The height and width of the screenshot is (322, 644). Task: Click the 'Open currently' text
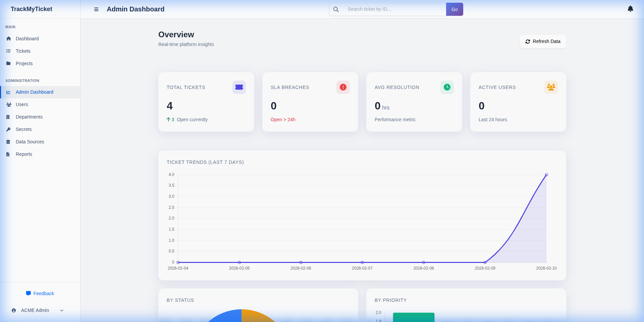(192, 120)
